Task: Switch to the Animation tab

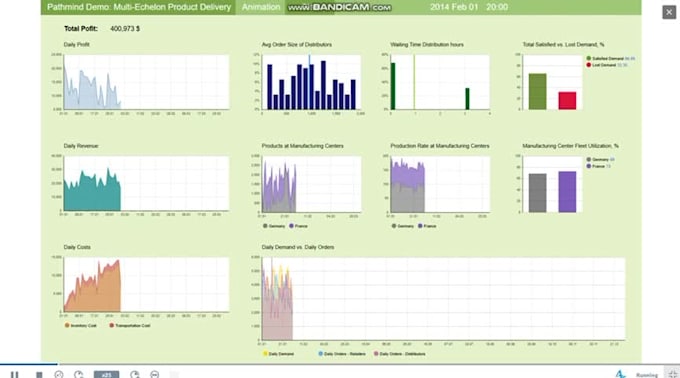Action: pos(261,7)
